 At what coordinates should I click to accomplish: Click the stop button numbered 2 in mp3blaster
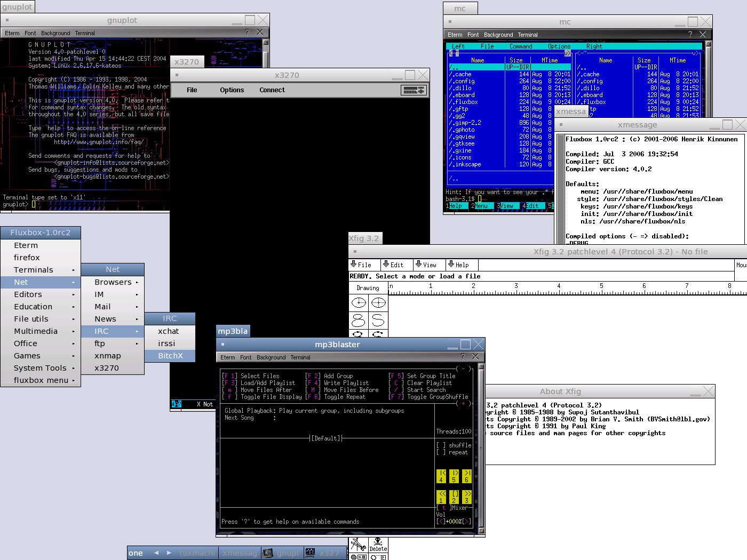pyautogui.click(x=454, y=497)
